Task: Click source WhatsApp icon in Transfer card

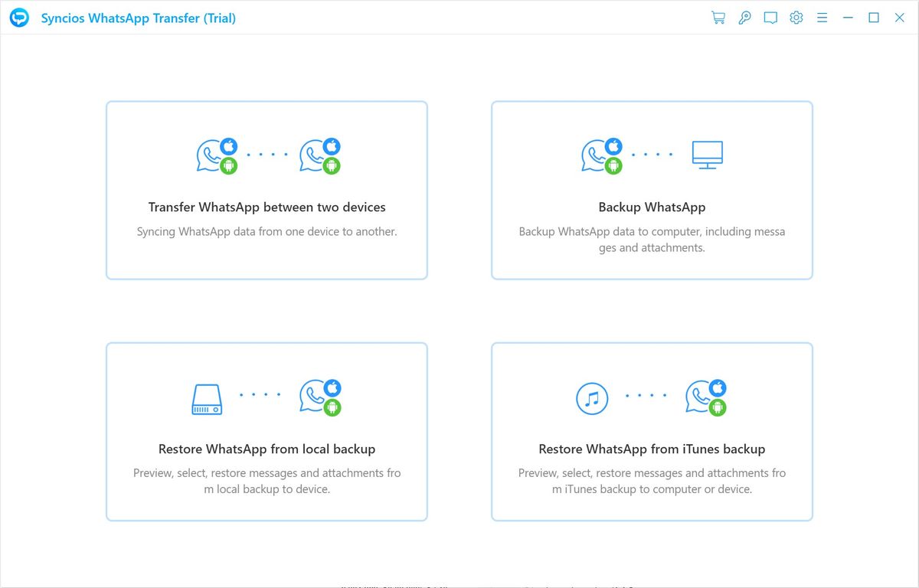Action: coord(217,155)
